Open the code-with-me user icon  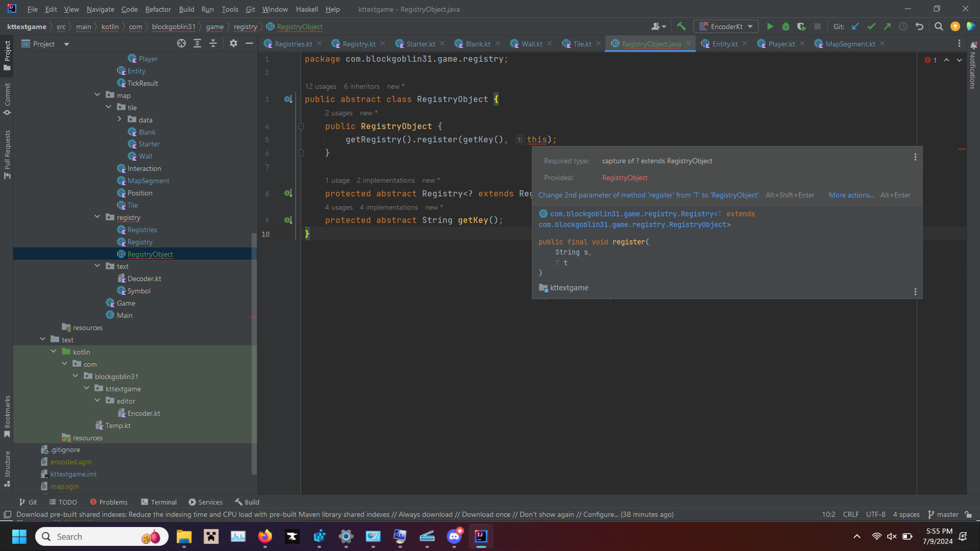pos(658,27)
